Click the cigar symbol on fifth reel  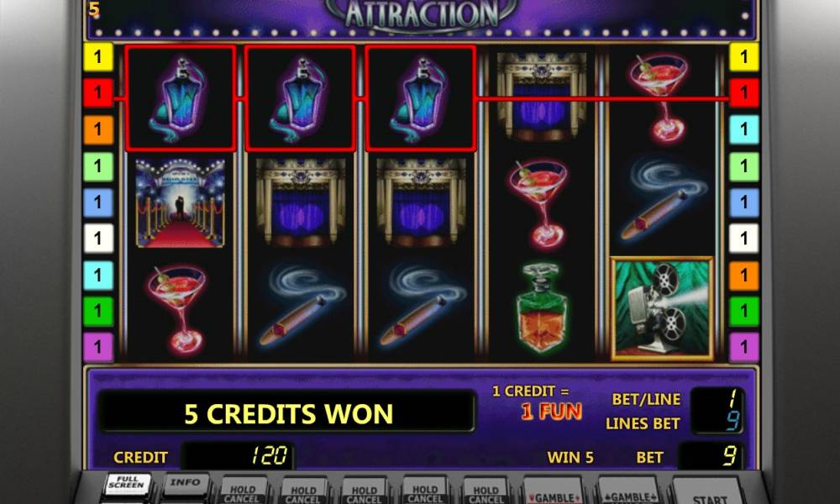pyautogui.click(x=664, y=199)
